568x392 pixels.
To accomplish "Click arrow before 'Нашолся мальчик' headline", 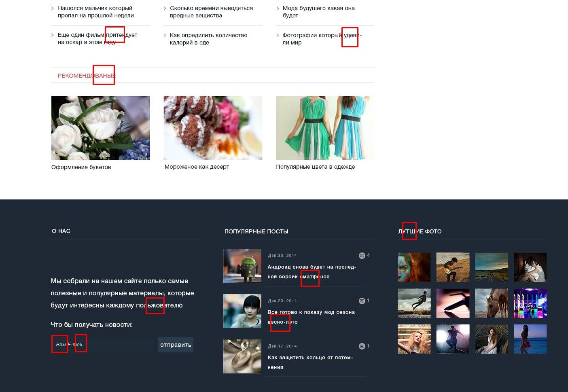I will coord(53,8).
